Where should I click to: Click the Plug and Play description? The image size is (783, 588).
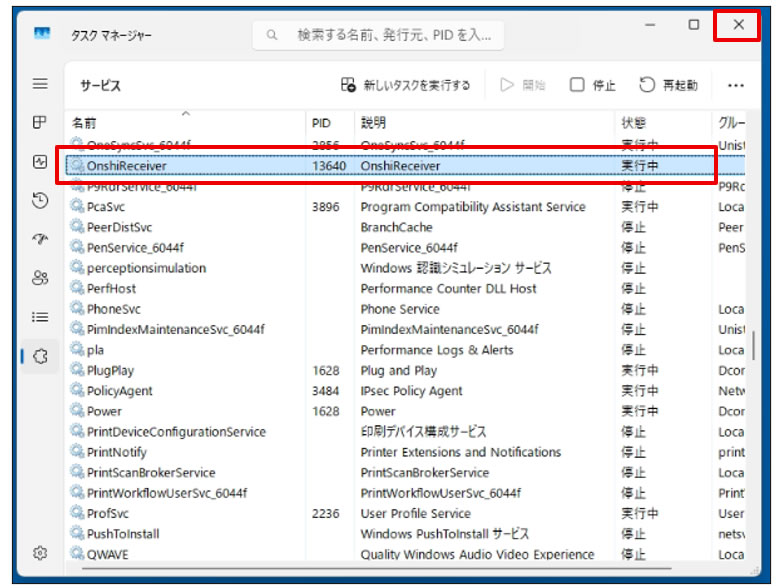(398, 370)
